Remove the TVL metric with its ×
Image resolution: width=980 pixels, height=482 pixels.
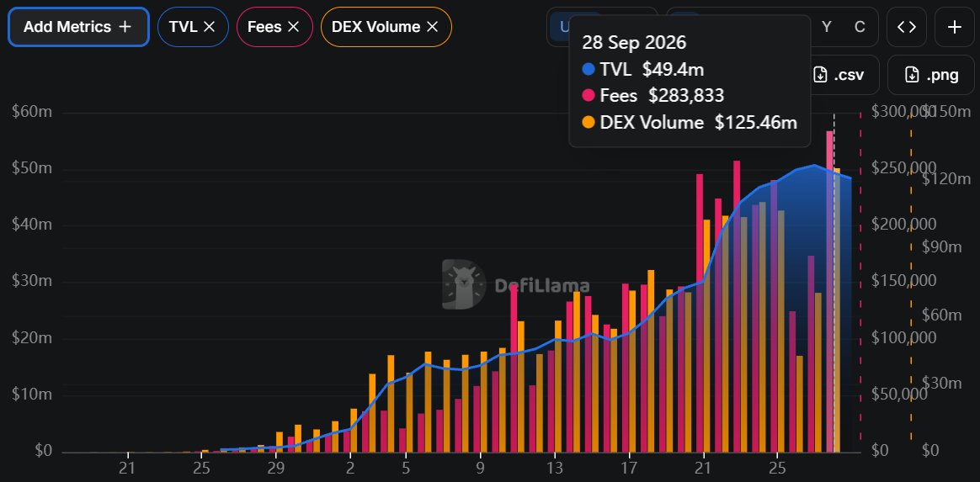tap(210, 27)
